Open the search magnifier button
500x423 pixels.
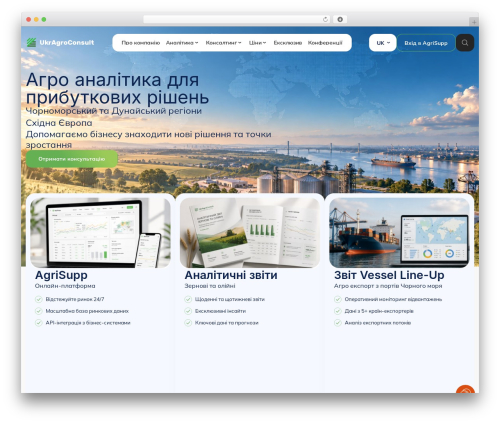point(465,43)
